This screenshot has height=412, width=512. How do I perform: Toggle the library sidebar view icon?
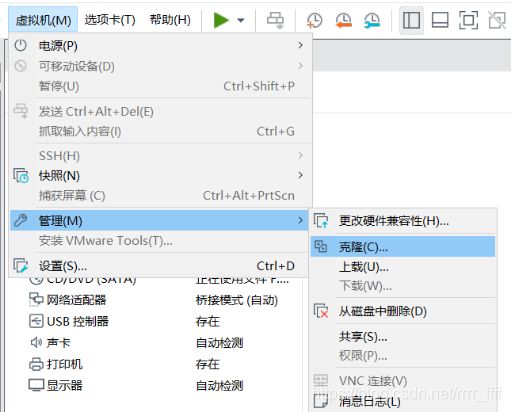click(411, 20)
